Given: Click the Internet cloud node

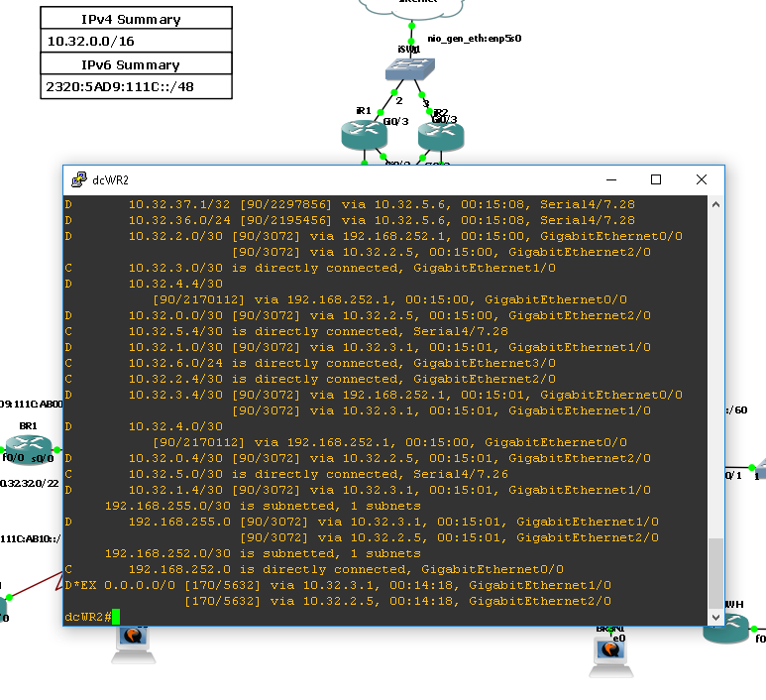Looking at the screenshot, I should click(411, 7).
